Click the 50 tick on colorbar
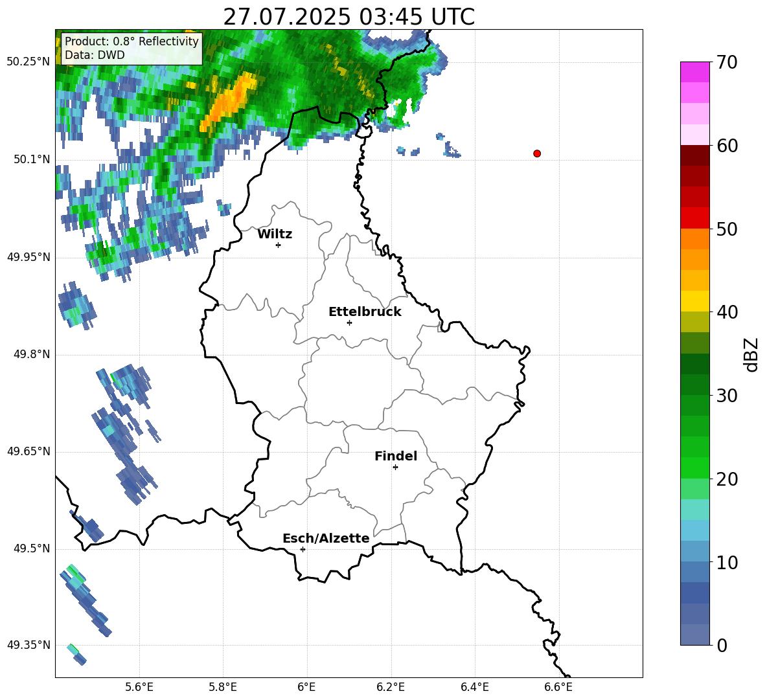Screen dimensions: 767x700 click(x=727, y=229)
